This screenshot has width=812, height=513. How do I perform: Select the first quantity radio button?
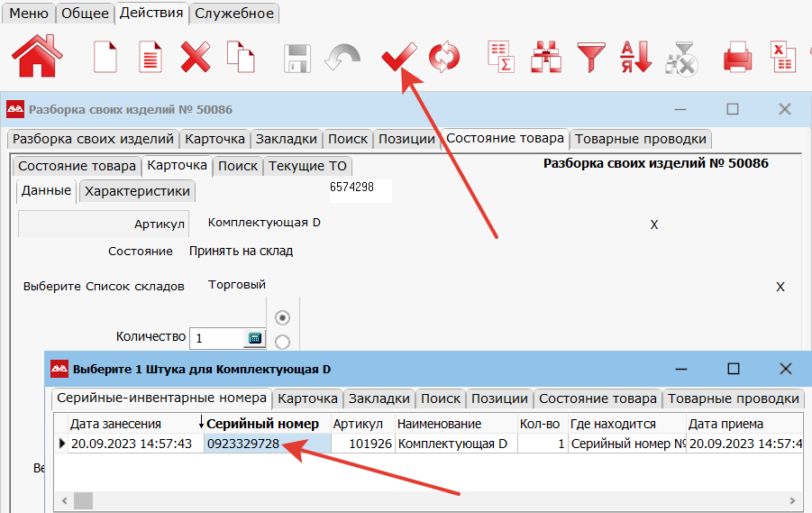(x=283, y=317)
